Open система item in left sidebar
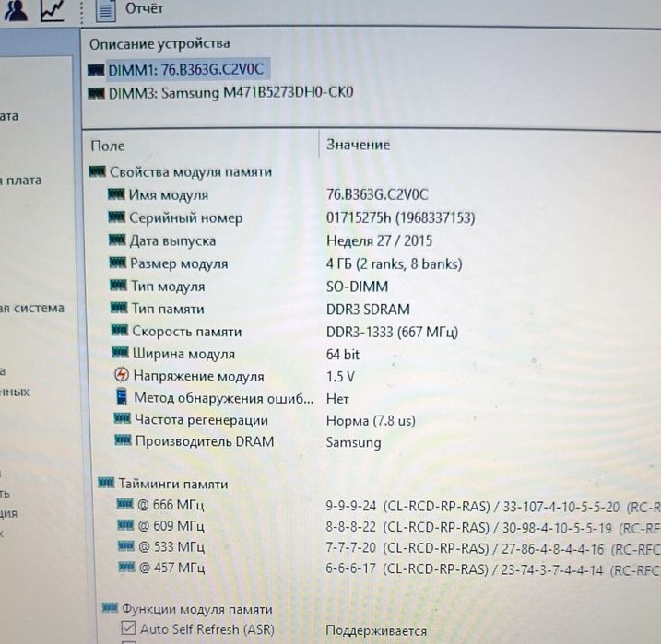The image size is (661, 644). click(x=32, y=308)
